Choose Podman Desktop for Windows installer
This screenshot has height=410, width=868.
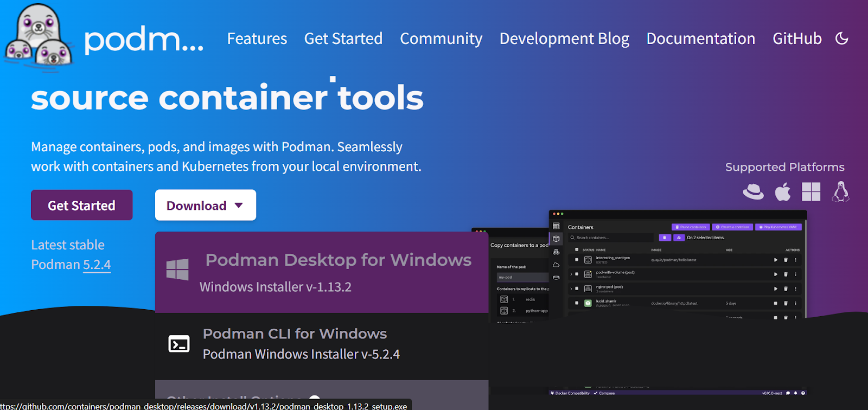click(x=322, y=272)
